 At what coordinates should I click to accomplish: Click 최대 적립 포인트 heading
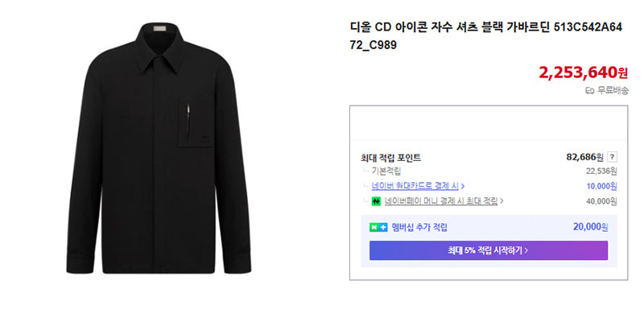[x=390, y=157]
